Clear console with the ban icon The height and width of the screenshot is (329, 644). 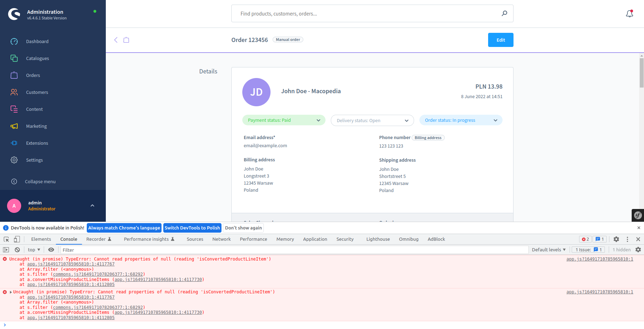17,250
